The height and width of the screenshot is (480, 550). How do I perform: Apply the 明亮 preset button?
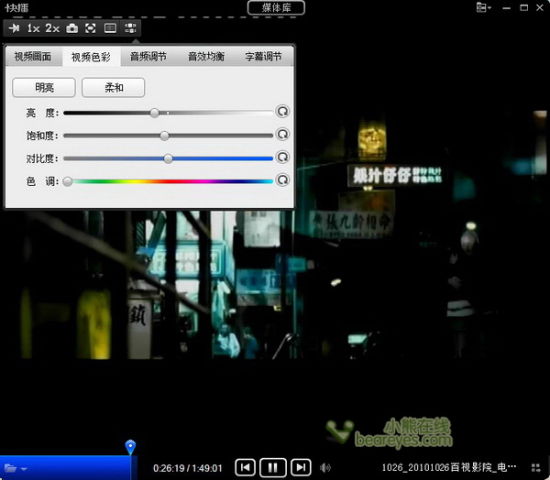pos(44,87)
